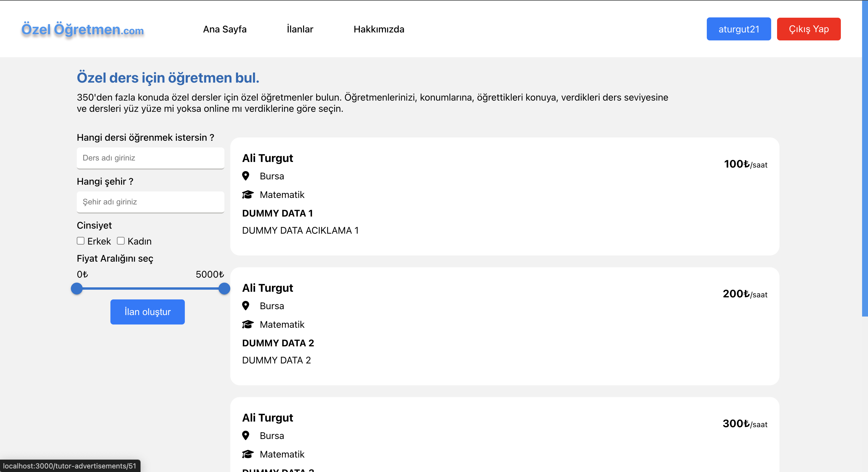Check the Kadın gender checkbox
Image resolution: width=868 pixels, height=472 pixels.
coord(121,241)
